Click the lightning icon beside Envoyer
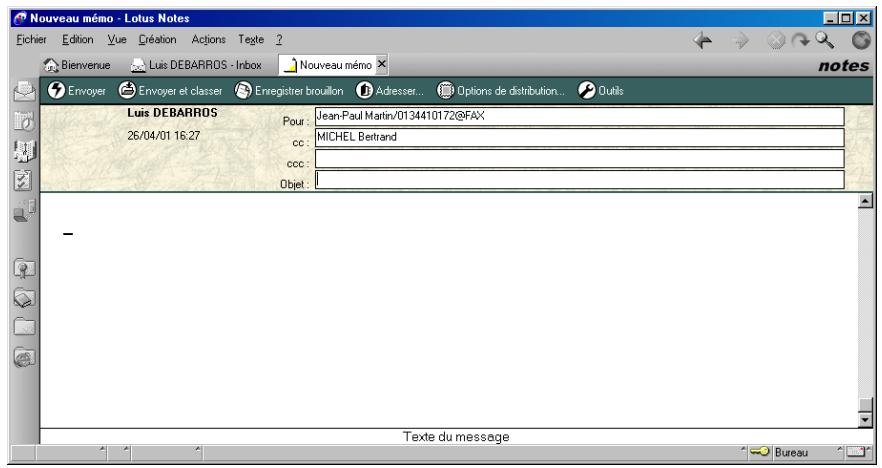The width and height of the screenshot is (882, 468). [56, 90]
